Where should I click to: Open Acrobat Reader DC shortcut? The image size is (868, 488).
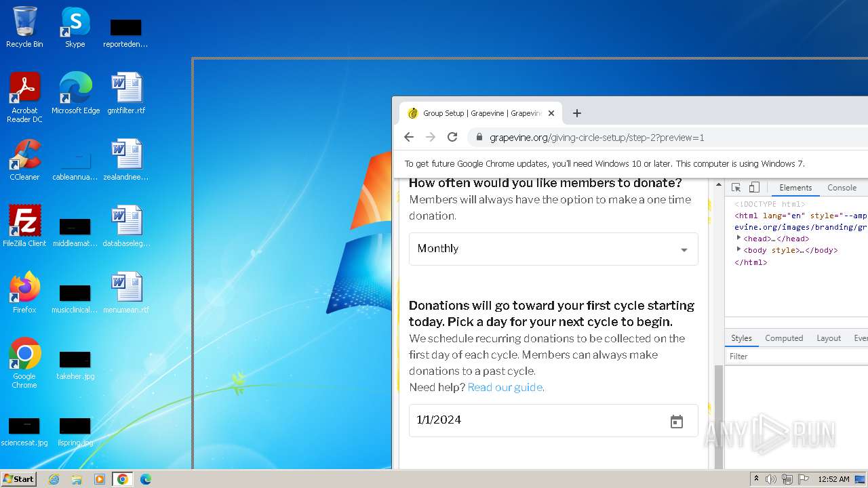coord(24,98)
